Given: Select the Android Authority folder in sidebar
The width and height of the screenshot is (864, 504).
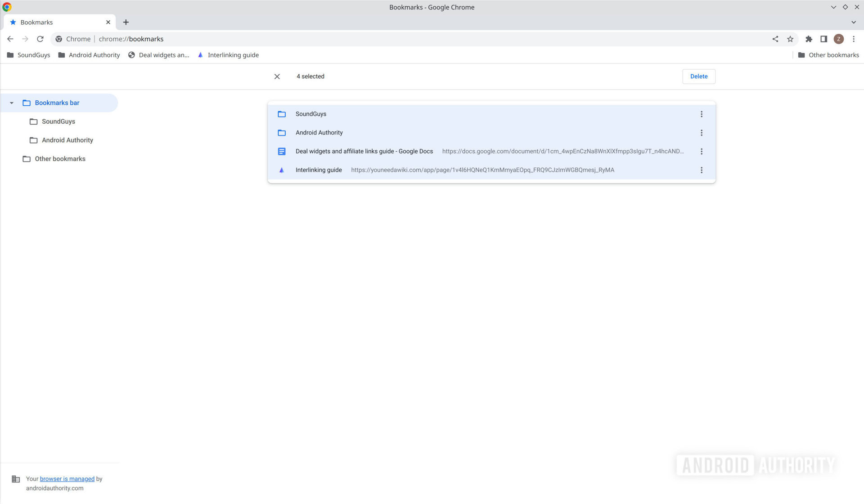Looking at the screenshot, I should [x=67, y=140].
